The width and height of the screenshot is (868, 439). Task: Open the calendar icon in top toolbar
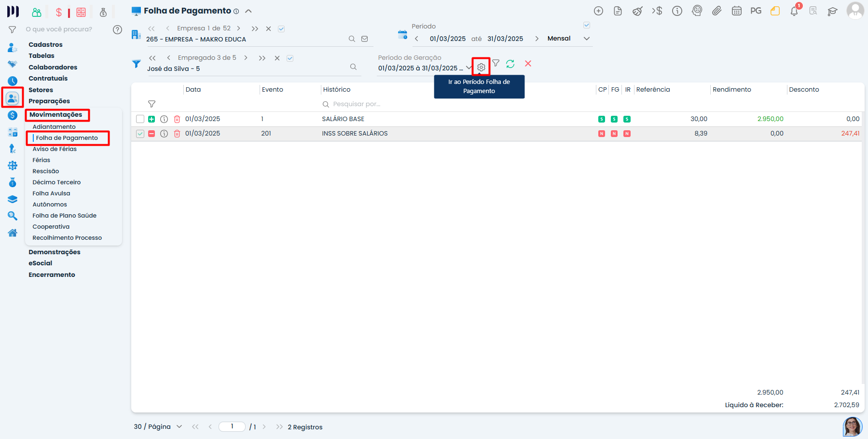(736, 11)
